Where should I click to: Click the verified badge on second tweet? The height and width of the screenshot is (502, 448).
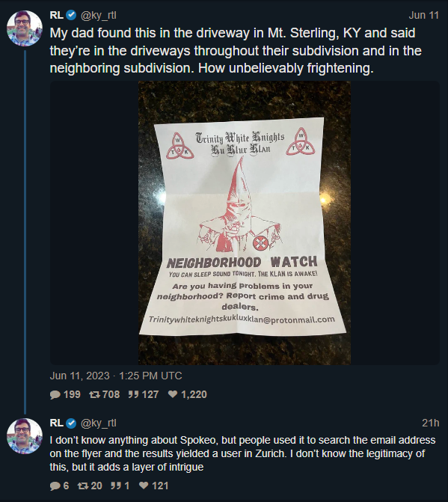71,423
